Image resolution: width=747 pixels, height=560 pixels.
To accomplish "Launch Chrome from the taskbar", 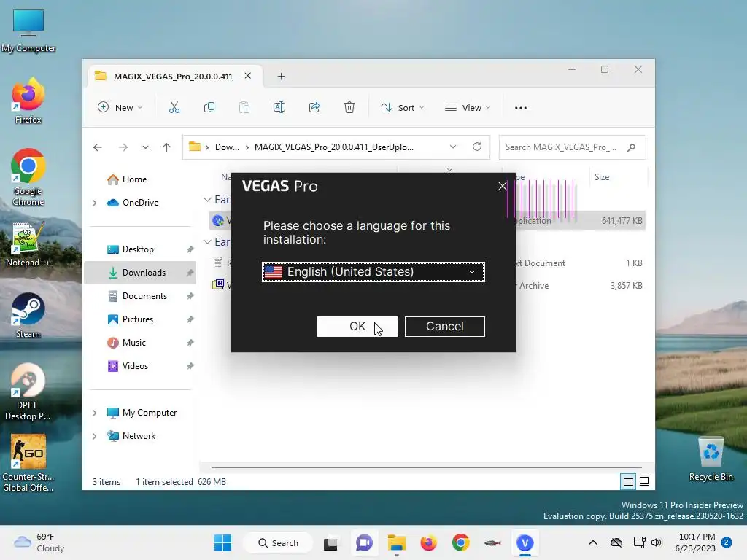I will click(x=461, y=542).
